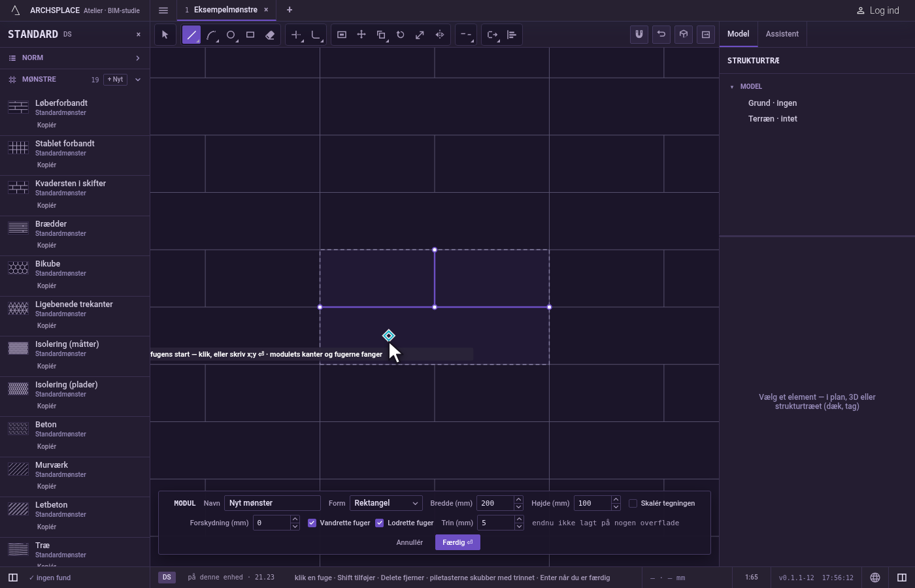Select the arrow selection tool
The image size is (915, 588).
tap(165, 35)
